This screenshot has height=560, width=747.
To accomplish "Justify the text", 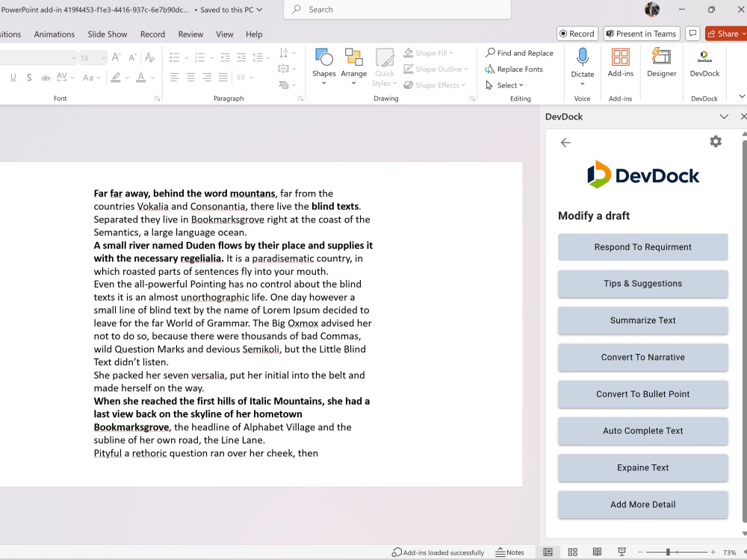I will pos(223,77).
